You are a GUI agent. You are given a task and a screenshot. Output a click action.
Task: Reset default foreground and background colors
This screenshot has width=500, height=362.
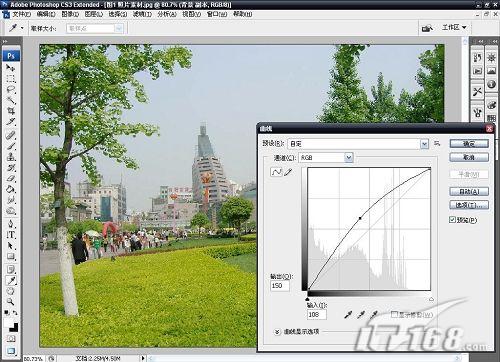tap(6, 313)
